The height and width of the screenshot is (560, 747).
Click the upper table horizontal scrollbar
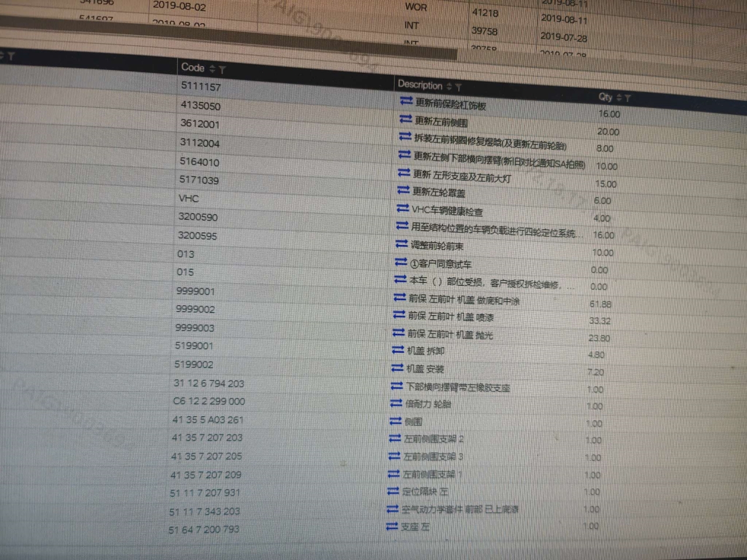pos(228,38)
